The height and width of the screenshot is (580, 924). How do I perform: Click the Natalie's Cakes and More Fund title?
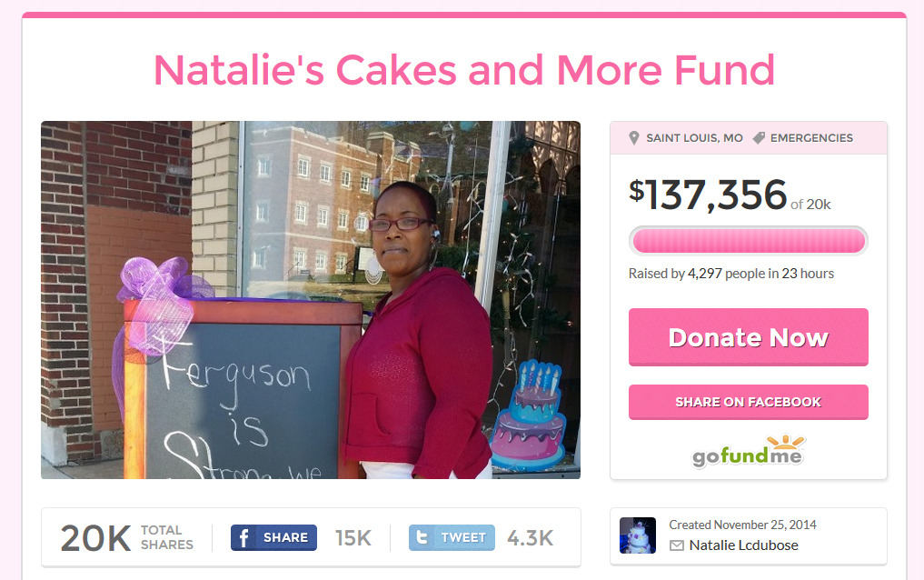(463, 70)
